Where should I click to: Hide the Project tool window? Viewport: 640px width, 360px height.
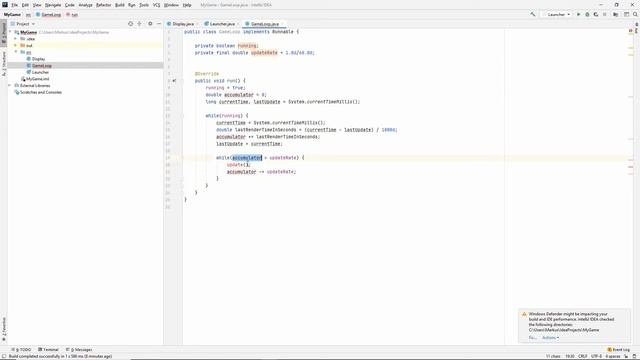point(159,24)
